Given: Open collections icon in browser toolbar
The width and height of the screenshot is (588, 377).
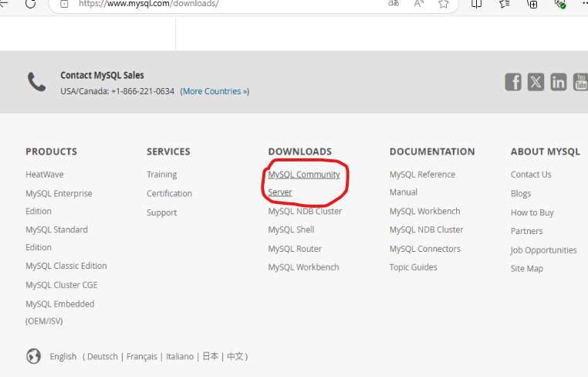Looking at the screenshot, I should (532, 4).
